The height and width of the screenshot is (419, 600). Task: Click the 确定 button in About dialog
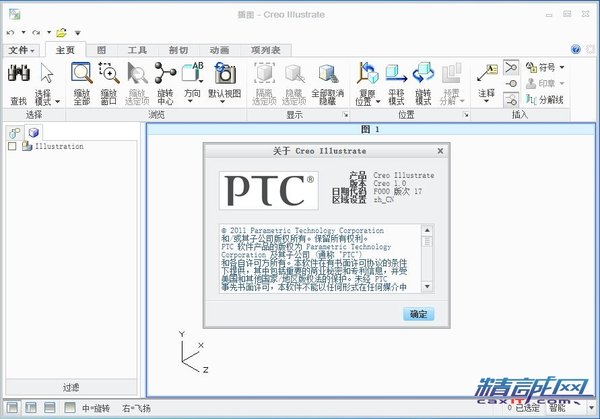[x=418, y=314]
